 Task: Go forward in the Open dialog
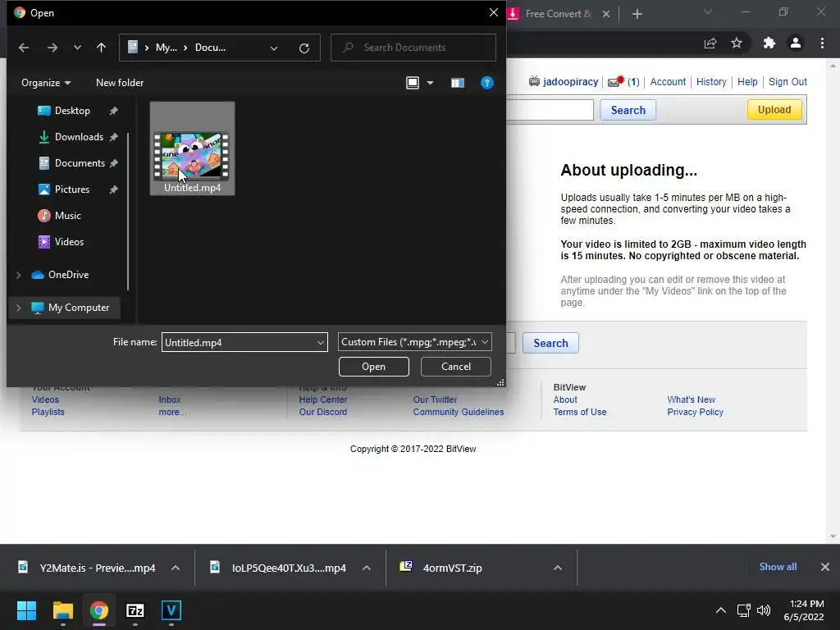pos(52,48)
